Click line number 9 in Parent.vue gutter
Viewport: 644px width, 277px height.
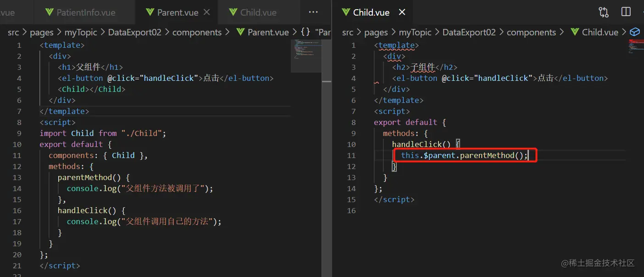tap(19, 133)
